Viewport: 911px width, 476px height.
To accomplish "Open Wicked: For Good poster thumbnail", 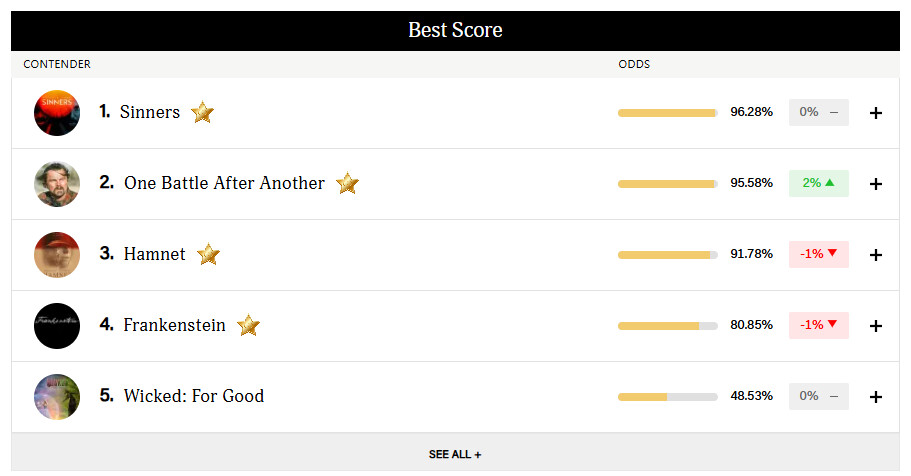I will pyautogui.click(x=57, y=396).
